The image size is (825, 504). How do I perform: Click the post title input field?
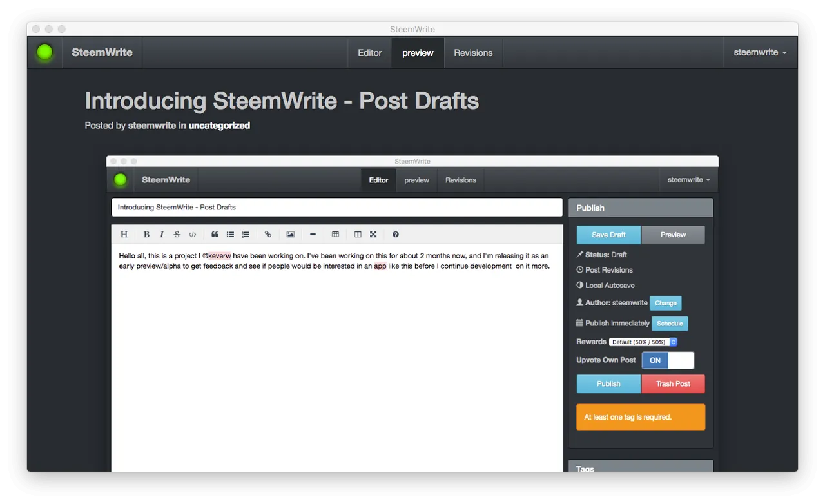click(337, 208)
